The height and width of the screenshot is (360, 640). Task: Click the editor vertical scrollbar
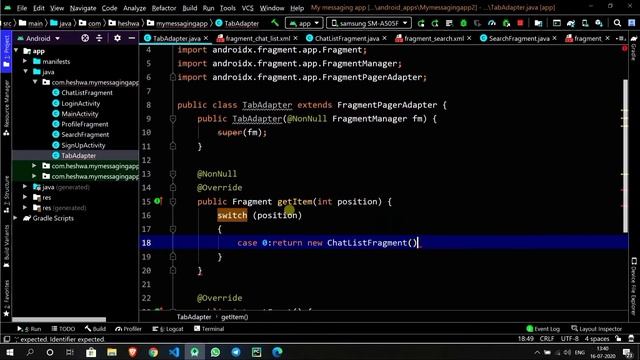tap(625, 156)
